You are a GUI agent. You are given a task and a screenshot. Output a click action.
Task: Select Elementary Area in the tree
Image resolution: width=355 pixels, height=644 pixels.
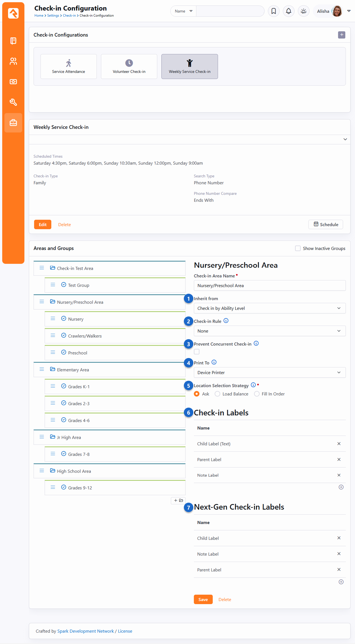(73, 370)
